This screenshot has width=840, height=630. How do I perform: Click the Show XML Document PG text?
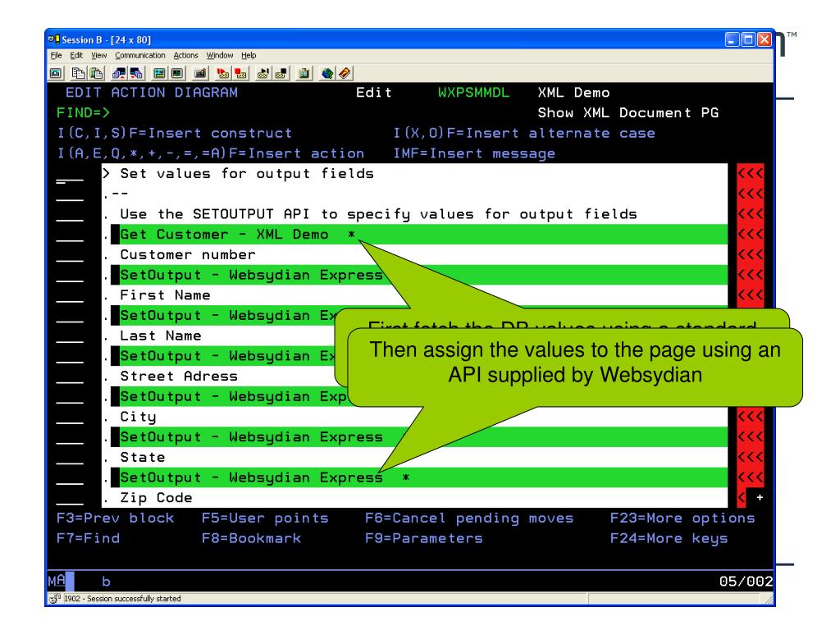coord(628,113)
